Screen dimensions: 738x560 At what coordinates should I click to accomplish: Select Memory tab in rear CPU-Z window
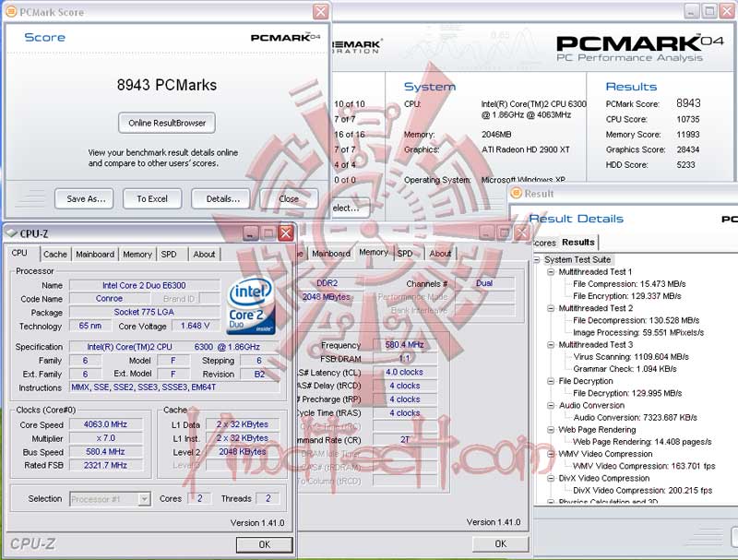[374, 252]
